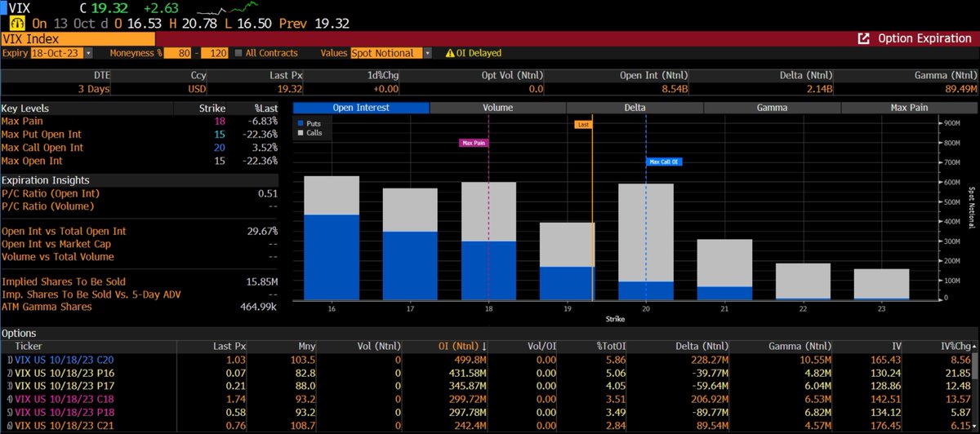This screenshot has width=980, height=434.
Task: Open the Option Expiration link icon
Action: tap(864, 38)
